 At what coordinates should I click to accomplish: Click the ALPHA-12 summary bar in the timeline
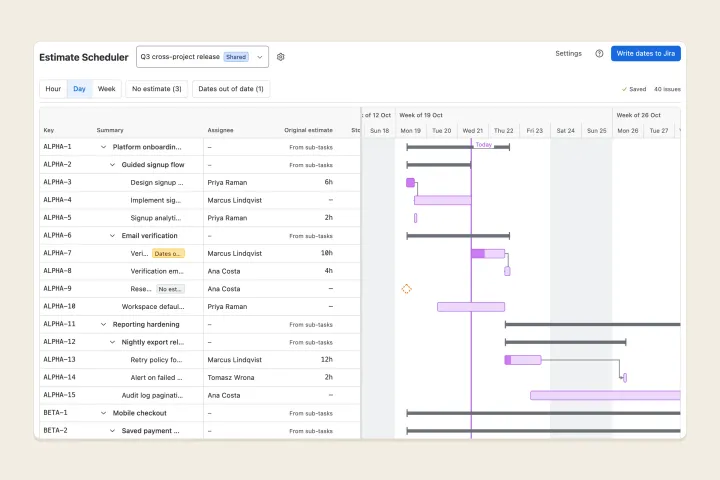point(566,342)
